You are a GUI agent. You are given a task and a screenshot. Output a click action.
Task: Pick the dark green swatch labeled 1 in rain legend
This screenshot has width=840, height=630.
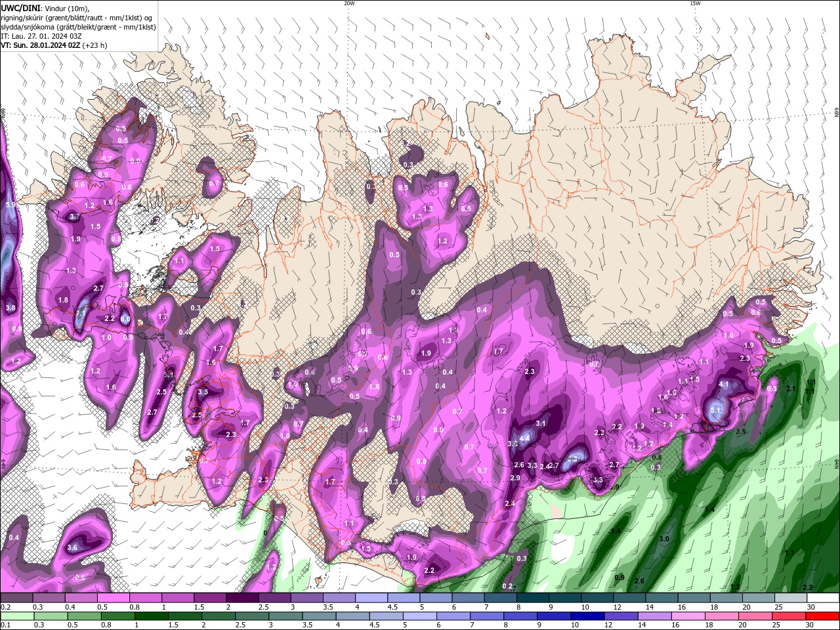click(151, 616)
